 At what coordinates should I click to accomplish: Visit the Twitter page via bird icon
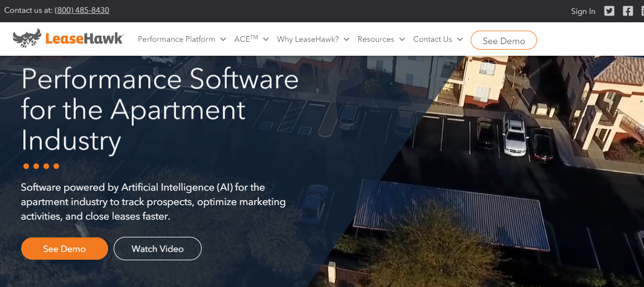609,11
